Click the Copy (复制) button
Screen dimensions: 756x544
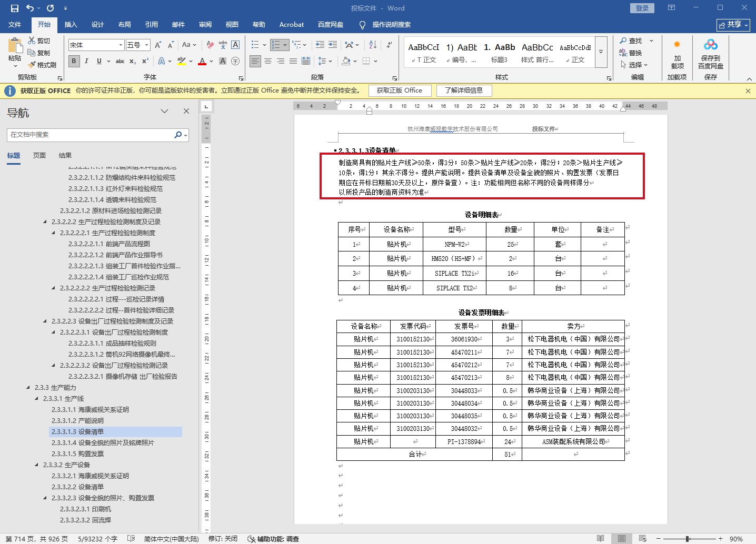click(39, 53)
